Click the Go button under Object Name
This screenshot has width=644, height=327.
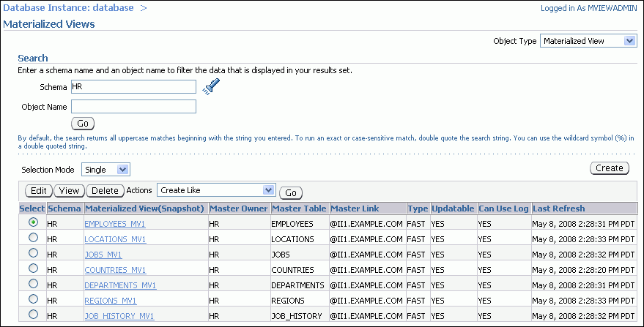click(x=83, y=124)
